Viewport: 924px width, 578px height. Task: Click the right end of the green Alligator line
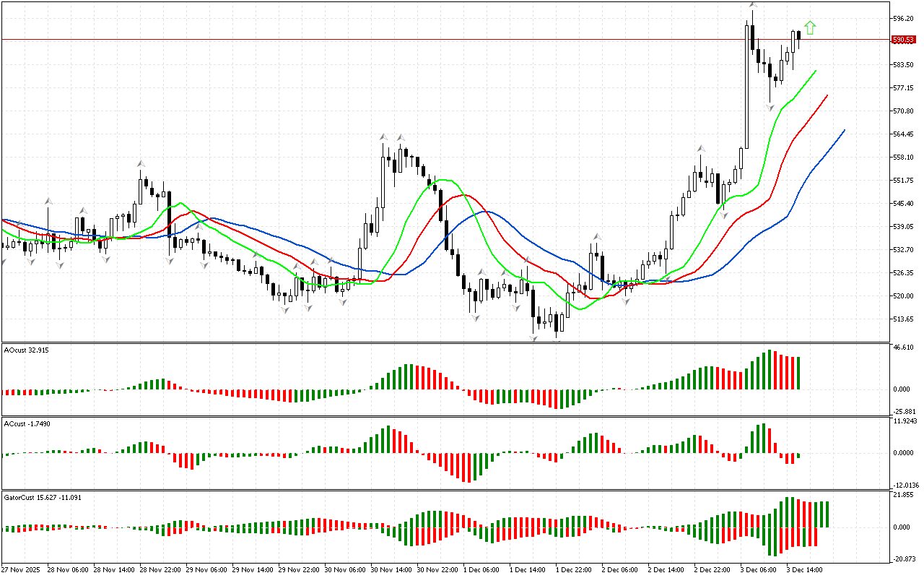pyautogui.click(x=815, y=72)
